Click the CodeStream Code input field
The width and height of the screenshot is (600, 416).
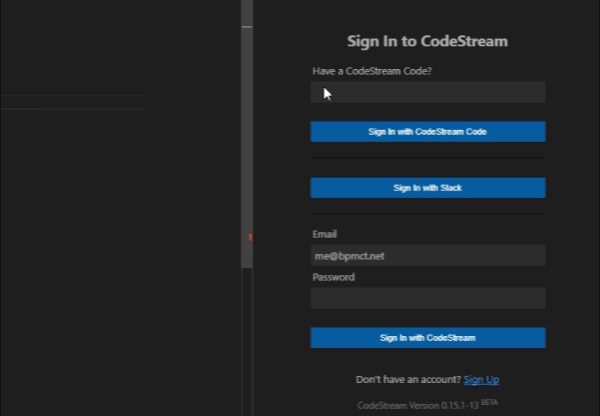pos(428,93)
